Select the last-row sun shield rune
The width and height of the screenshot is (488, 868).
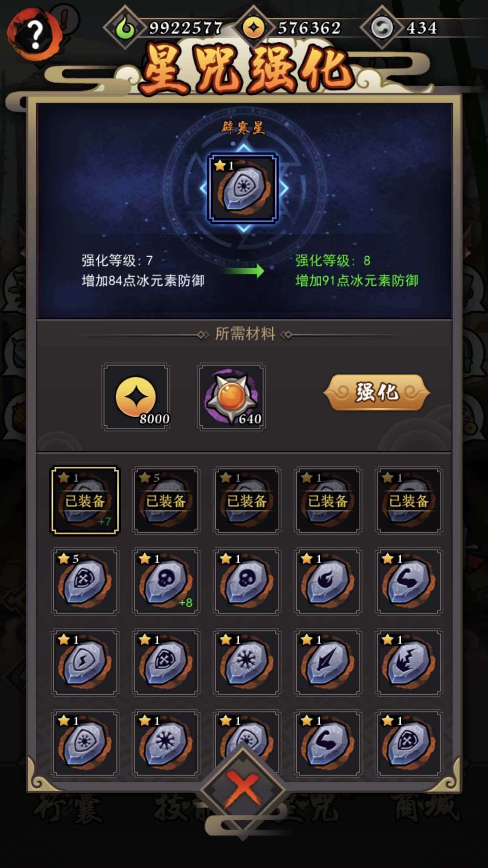click(85, 743)
